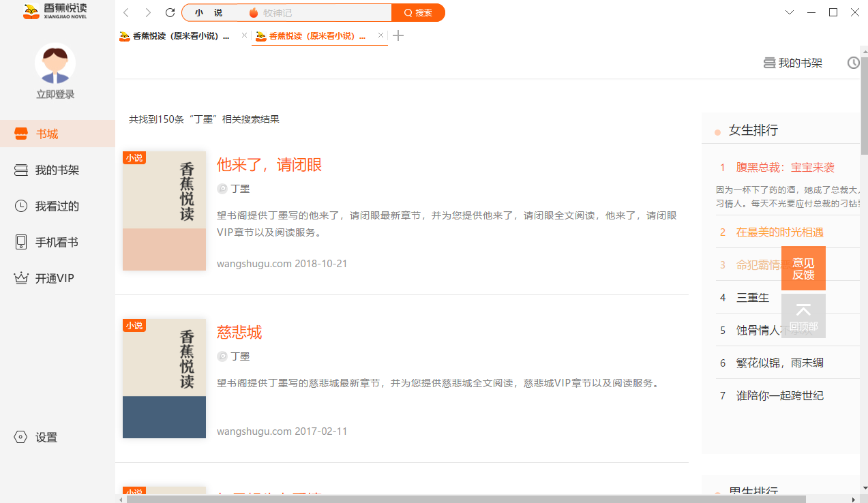Screen dimensions: 868x503
Task: Open the clock history icon at top right
Action: [x=854, y=63]
